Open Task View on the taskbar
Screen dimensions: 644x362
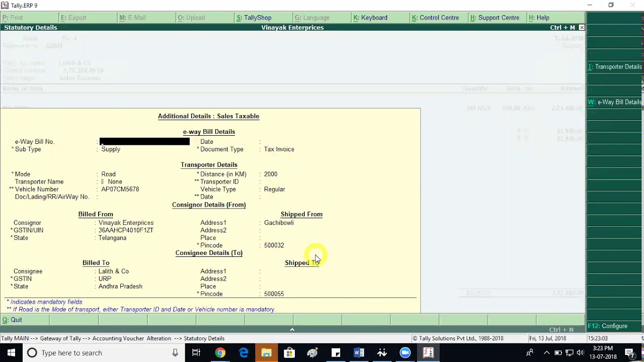(196, 353)
